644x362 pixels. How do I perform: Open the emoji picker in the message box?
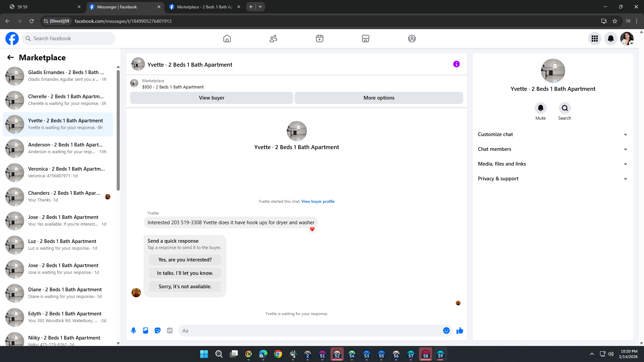(446, 330)
